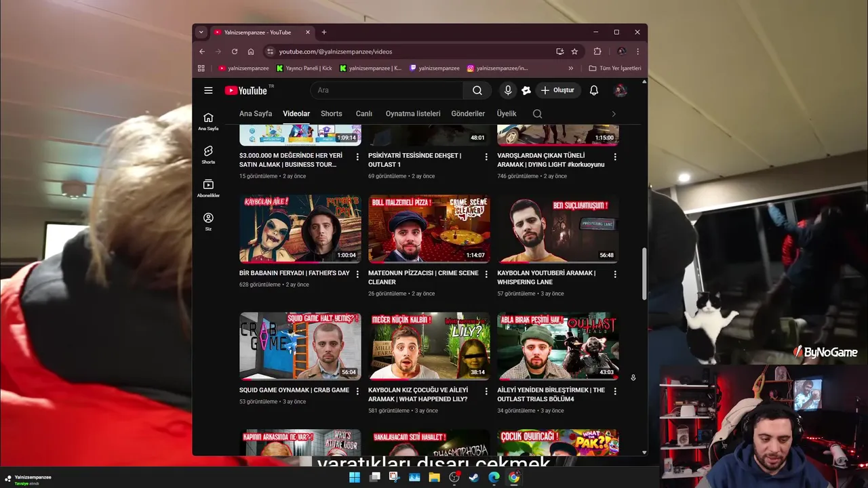This screenshot has height=488, width=868.
Task: Open a new Chrome tab
Action: click(x=324, y=32)
